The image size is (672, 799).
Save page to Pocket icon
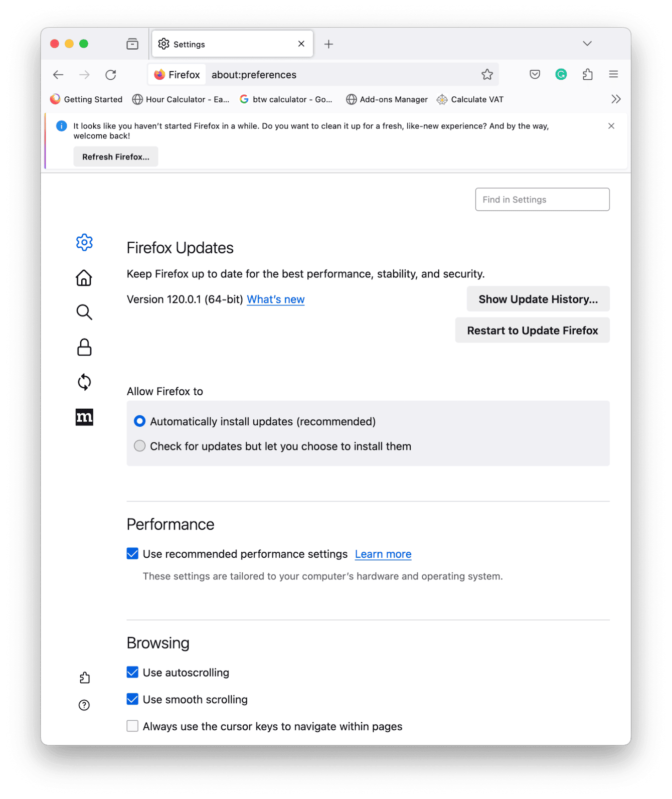click(535, 75)
